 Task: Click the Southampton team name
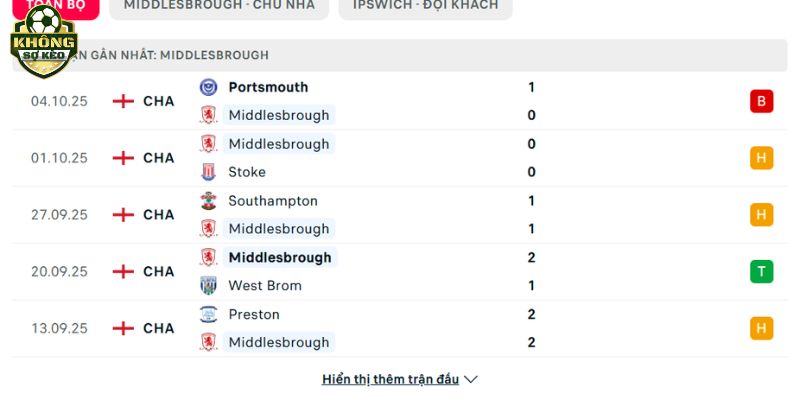click(x=273, y=201)
